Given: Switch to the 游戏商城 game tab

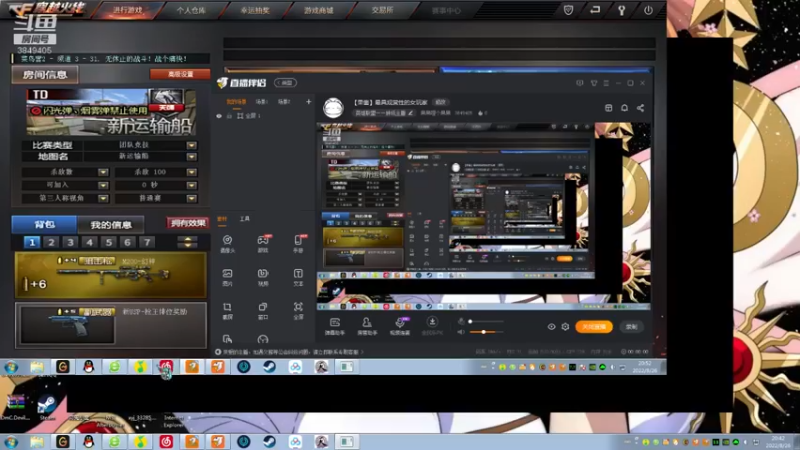Looking at the screenshot, I should (318, 10).
